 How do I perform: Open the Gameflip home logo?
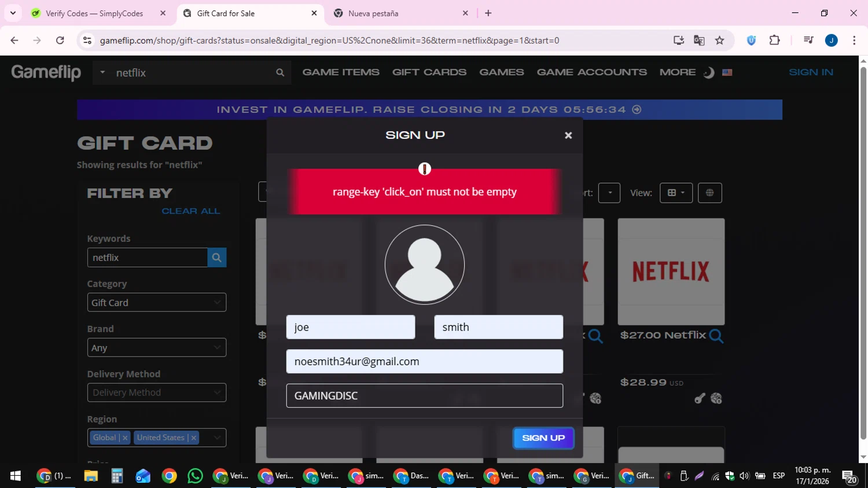tap(46, 72)
